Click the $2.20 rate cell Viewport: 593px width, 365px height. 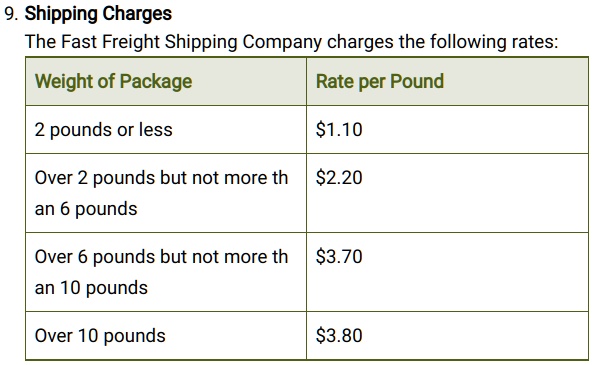click(x=447, y=193)
